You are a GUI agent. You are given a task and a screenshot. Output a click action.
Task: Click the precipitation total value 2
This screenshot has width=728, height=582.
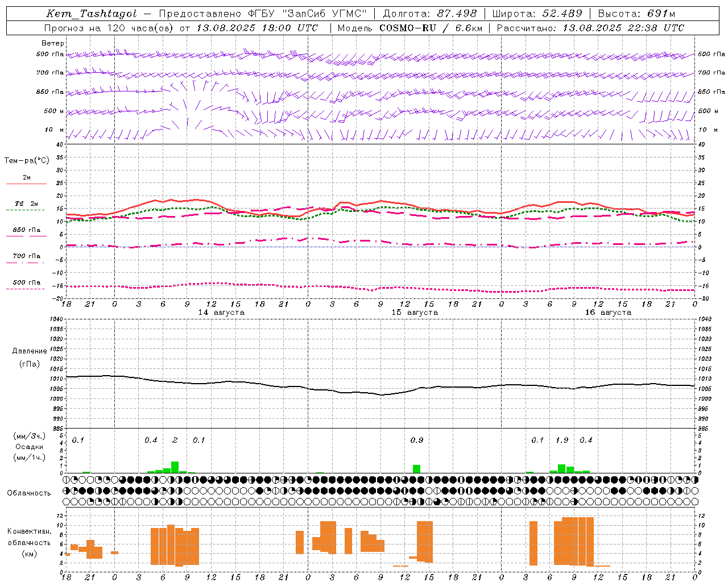[175, 440]
